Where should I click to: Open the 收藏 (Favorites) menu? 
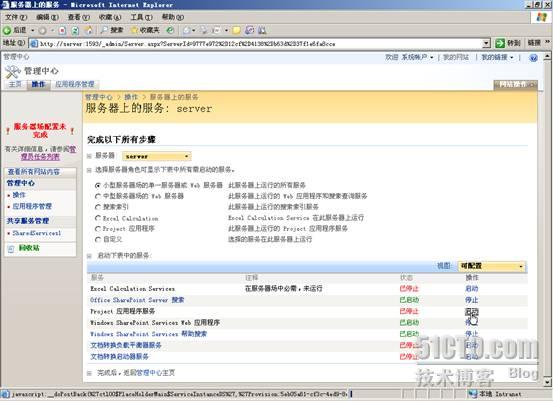click(x=110, y=17)
